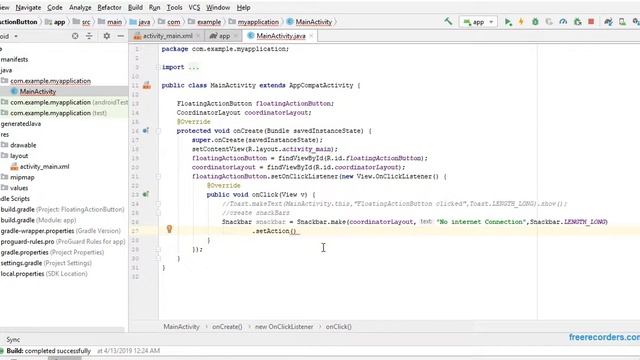Switch to the app editor tab
The height and width of the screenshot is (360, 640).
pyautogui.click(x=224, y=36)
